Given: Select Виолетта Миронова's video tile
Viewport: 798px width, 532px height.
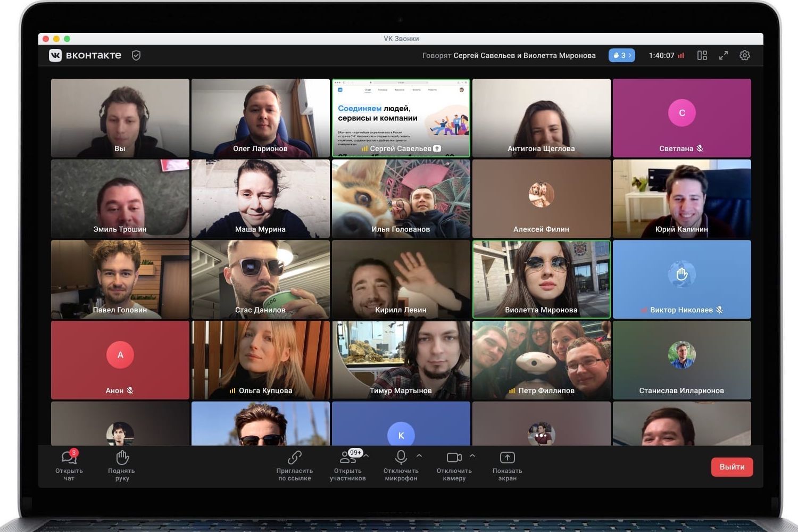Looking at the screenshot, I should point(541,279).
